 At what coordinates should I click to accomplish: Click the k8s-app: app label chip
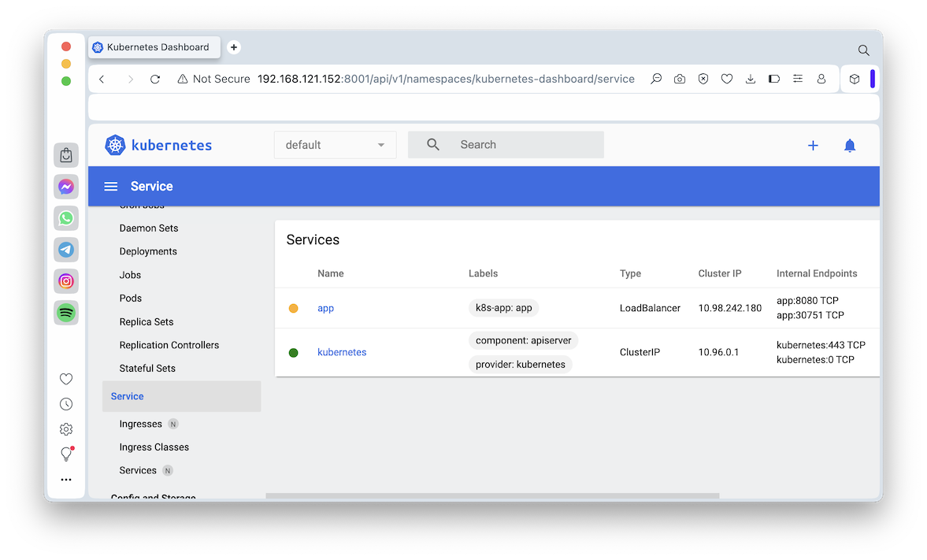click(504, 308)
